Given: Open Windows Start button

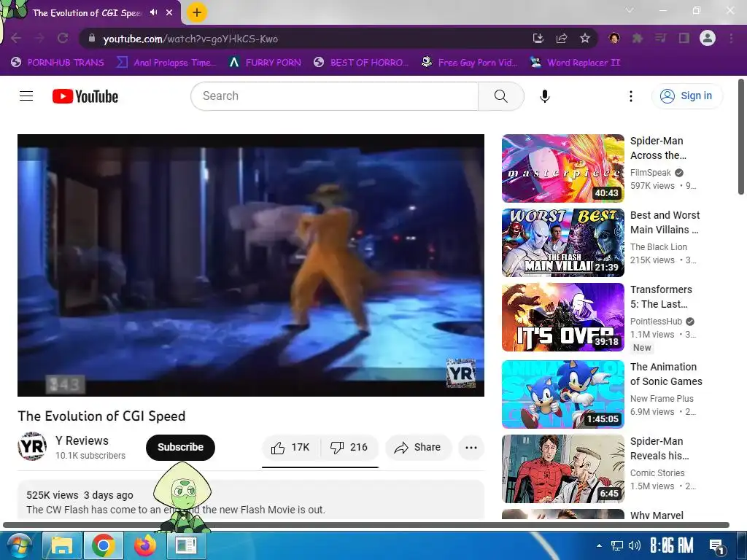Looking at the screenshot, I should [18, 545].
